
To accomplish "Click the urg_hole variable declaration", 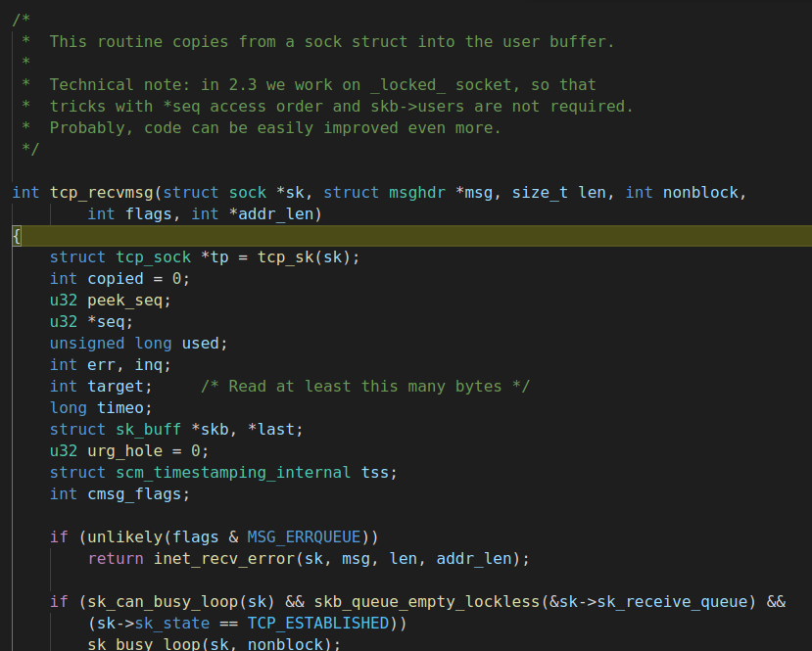I will coord(124,451).
